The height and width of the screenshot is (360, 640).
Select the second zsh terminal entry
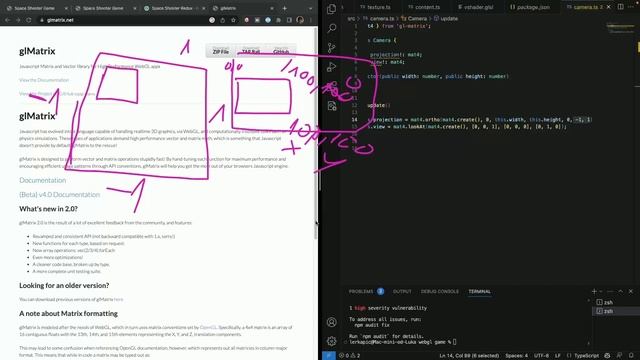[616, 311]
